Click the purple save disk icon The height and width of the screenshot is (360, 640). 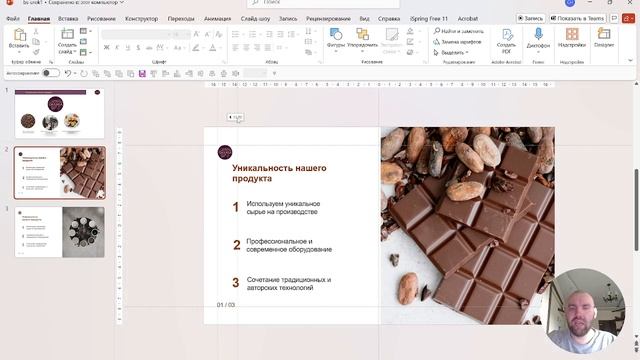pos(142,73)
